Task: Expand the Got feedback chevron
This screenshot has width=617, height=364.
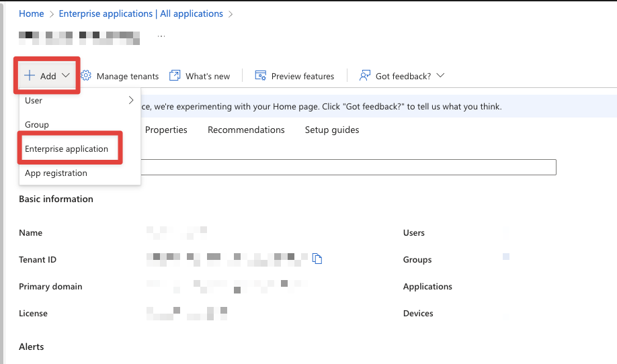Action: pyautogui.click(x=440, y=76)
